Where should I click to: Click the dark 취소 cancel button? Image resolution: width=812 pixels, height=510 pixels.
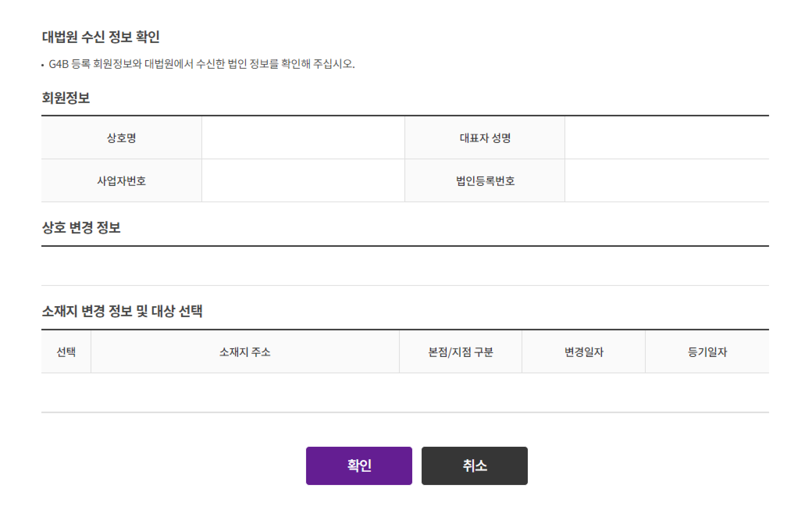[474, 466]
